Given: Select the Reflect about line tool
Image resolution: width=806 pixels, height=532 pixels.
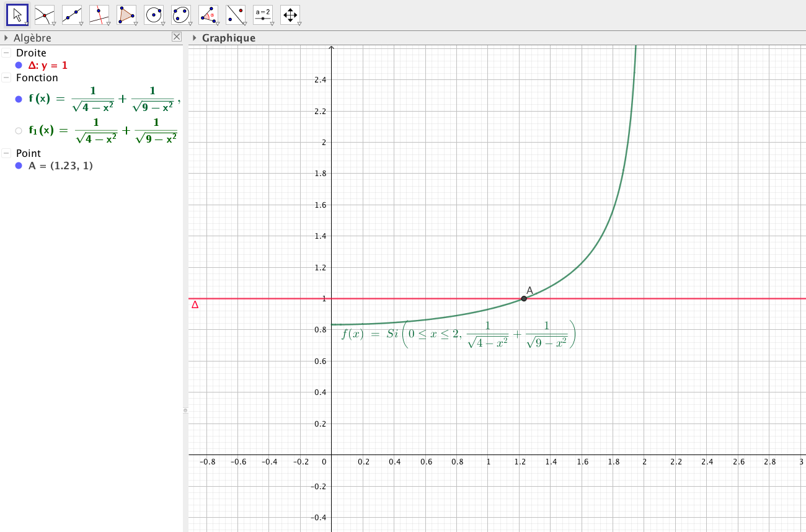Looking at the screenshot, I should tap(236, 14).
